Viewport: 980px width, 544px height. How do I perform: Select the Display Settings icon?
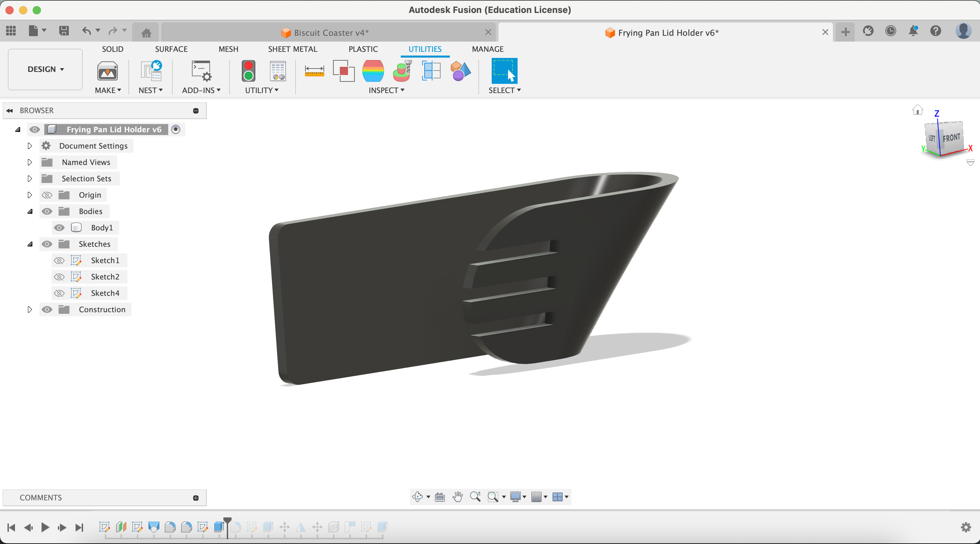click(518, 496)
